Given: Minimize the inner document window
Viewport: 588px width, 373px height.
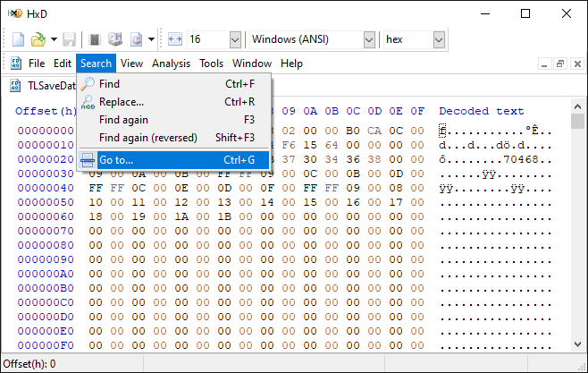Looking at the screenshot, I should pos(544,64).
